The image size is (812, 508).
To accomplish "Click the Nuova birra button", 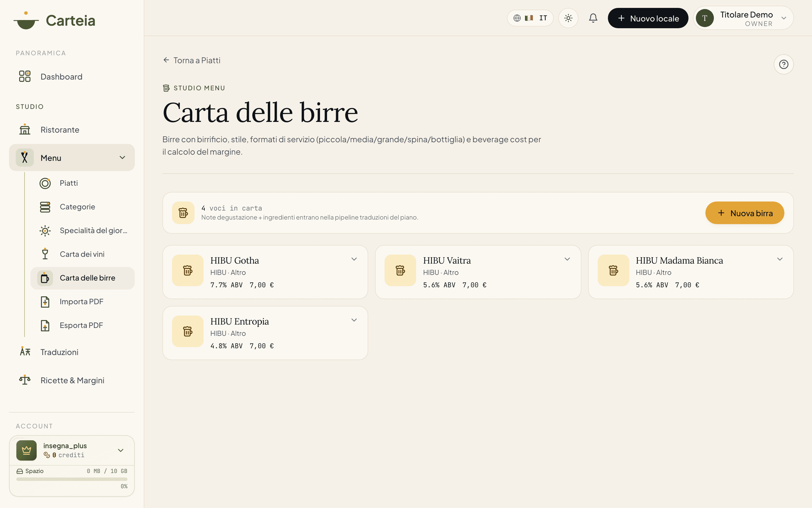I will coord(745,213).
